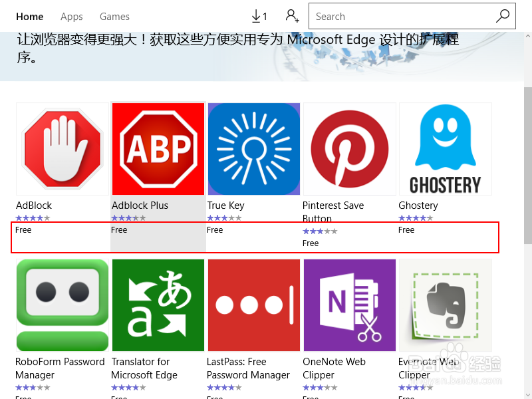The image size is (532, 399).
Task: Click the Adblock Plus title link
Action: tap(140, 205)
